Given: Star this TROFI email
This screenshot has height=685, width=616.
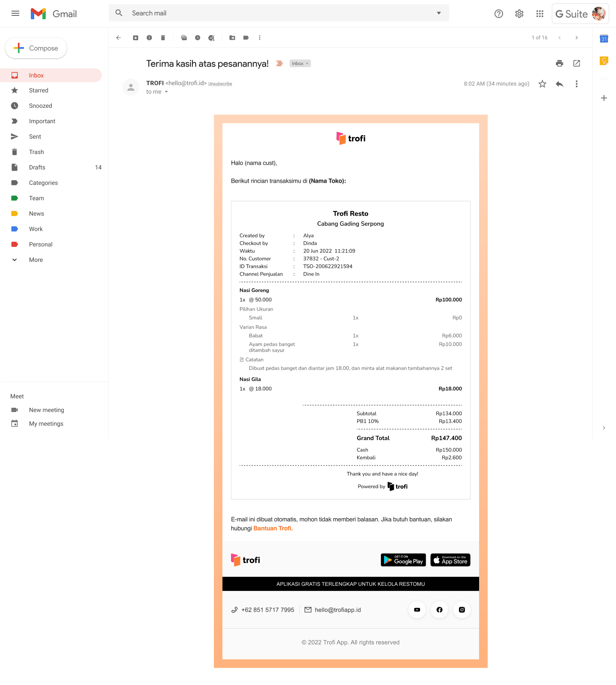Looking at the screenshot, I should 542,84.
